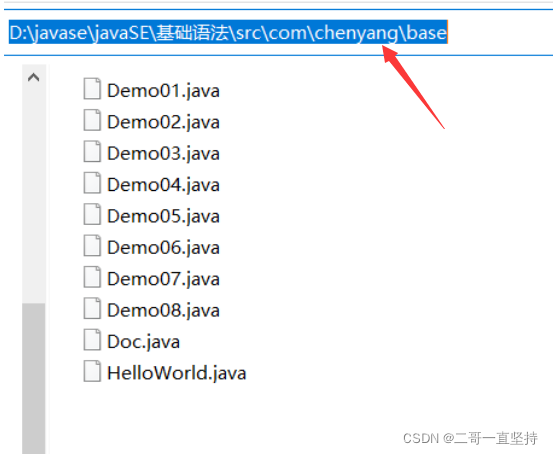
Task: Click the scroll up arrow in sidebar
Action: click(x=34, y=77)
